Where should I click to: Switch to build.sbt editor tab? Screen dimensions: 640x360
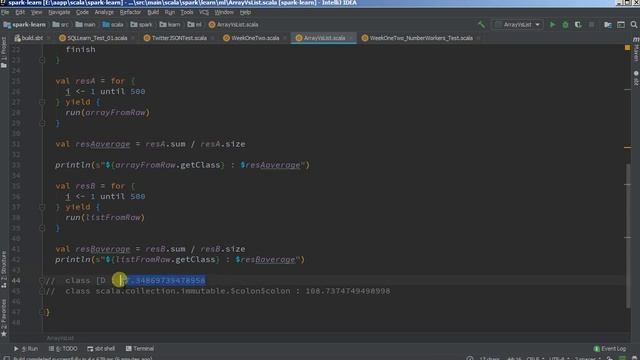tap(32, 38)
